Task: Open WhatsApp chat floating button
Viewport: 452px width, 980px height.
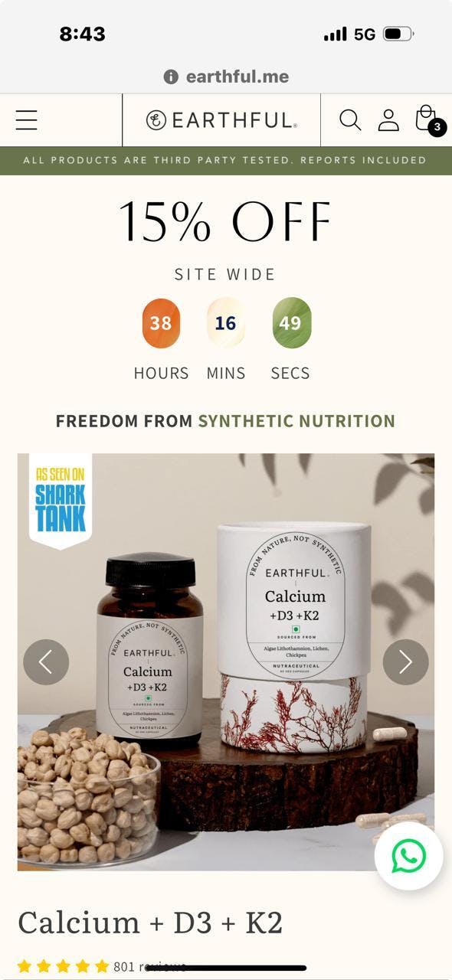Action: coord(408,856)
